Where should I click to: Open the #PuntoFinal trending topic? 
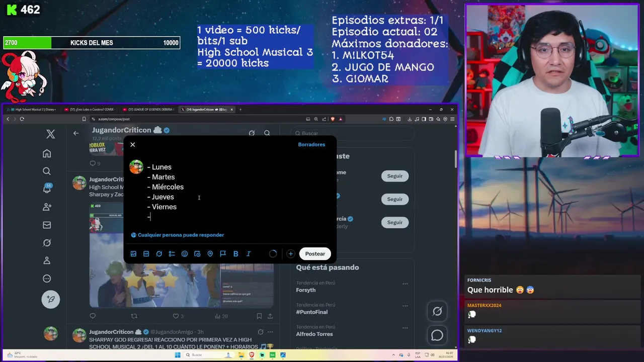coord(312,312)
